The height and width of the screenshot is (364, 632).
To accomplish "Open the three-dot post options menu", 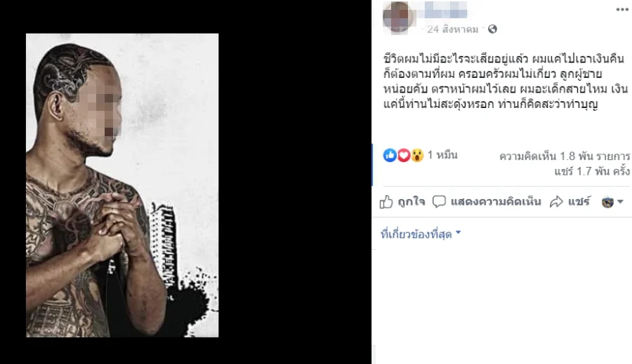I will coord(622,10).
